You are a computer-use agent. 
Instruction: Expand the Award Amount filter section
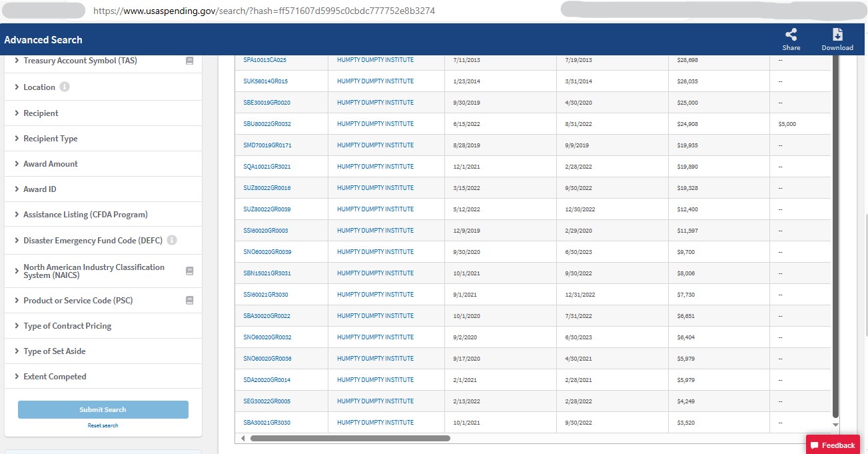pyautogui.click(x=50, y=164)
